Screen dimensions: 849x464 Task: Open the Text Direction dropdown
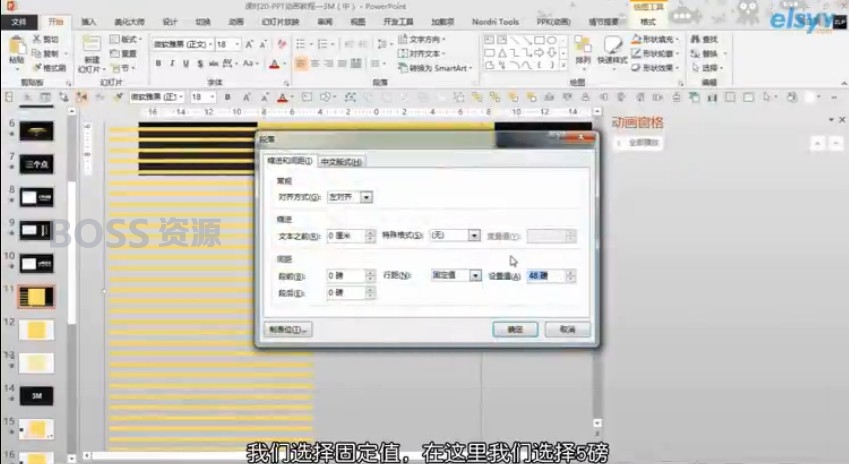coord(422,40)
